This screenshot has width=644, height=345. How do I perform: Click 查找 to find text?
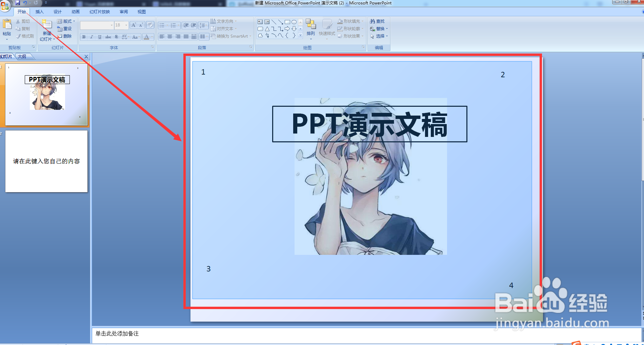coord(377,21)
